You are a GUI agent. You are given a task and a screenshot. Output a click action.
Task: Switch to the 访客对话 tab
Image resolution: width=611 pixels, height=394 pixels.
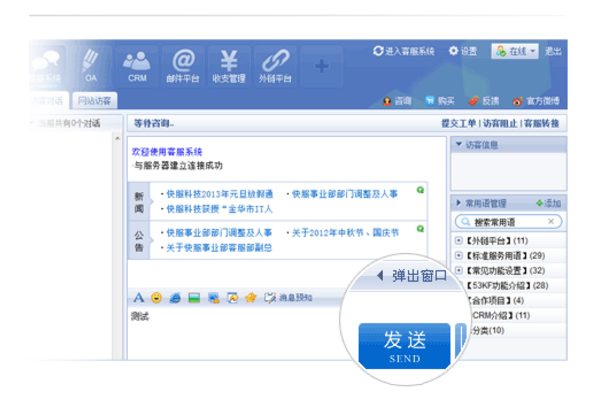click(47, 101)
